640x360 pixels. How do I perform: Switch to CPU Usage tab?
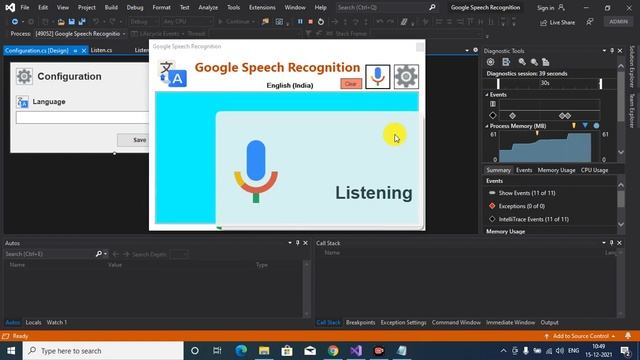tap(594, 170)
